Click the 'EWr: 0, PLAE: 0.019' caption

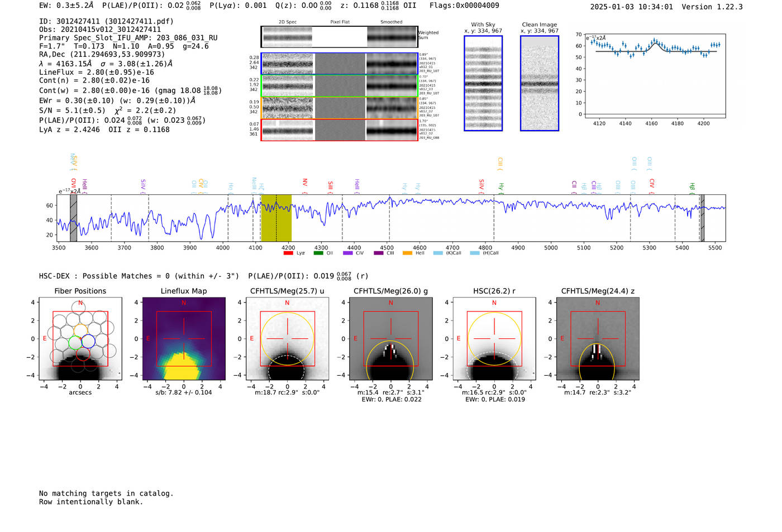(x=495, y=400)
